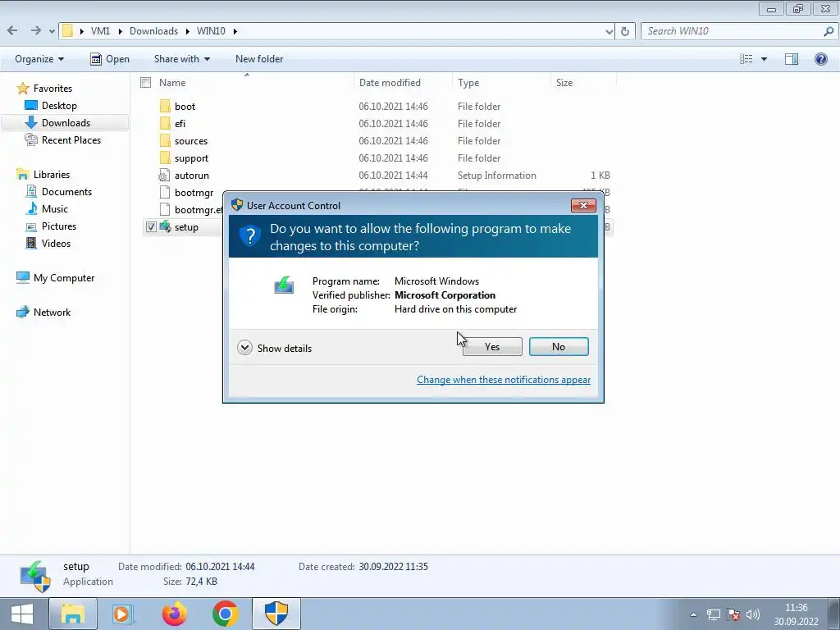Open the Documents library
The image size is (840, 630).
coord(66,192)
